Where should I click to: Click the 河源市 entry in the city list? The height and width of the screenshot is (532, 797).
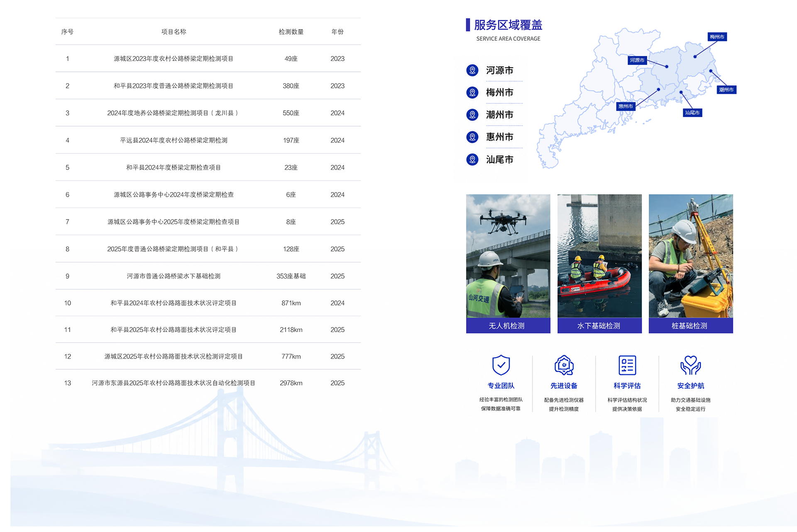coord(500,70)
